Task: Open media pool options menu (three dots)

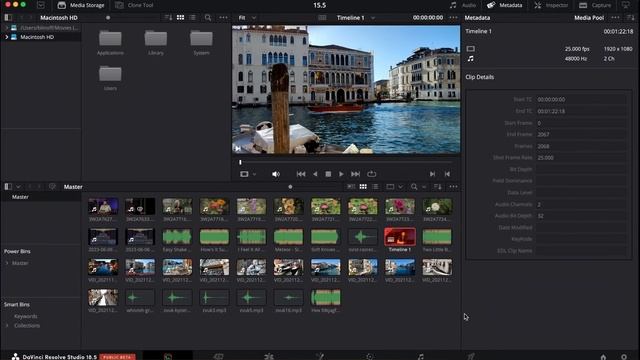Action: coord(453,187)
